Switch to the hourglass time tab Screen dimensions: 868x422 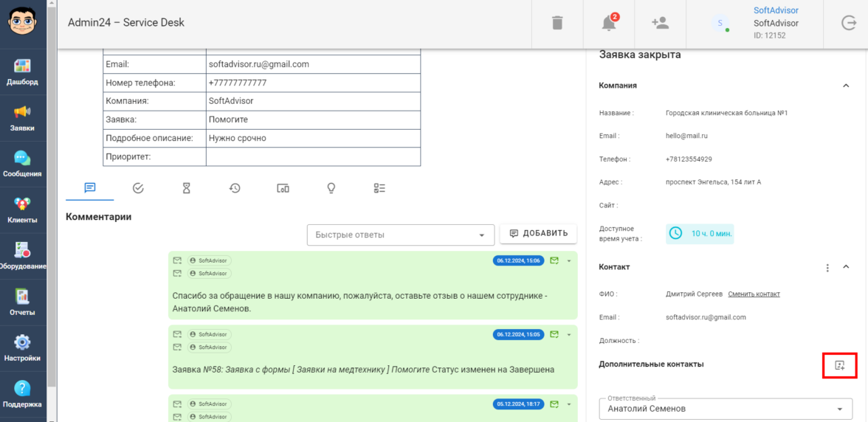[x=186, y=188]
